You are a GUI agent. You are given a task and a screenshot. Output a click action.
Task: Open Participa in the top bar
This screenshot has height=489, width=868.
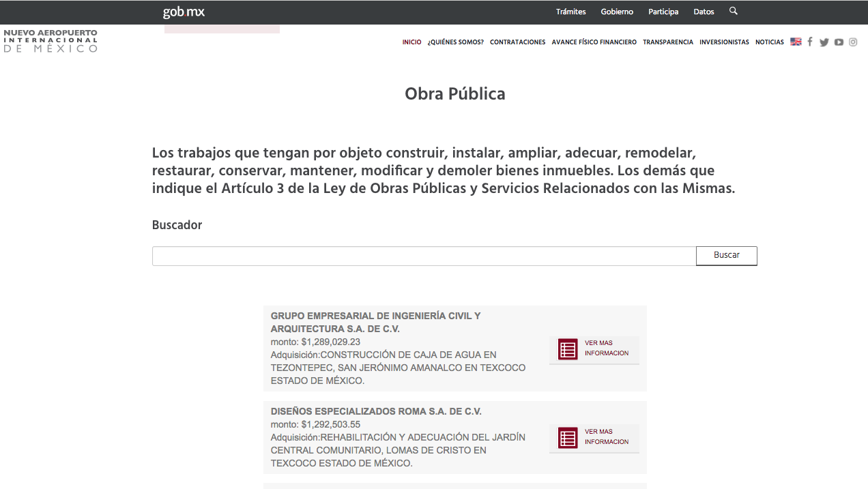pos(663,12)
